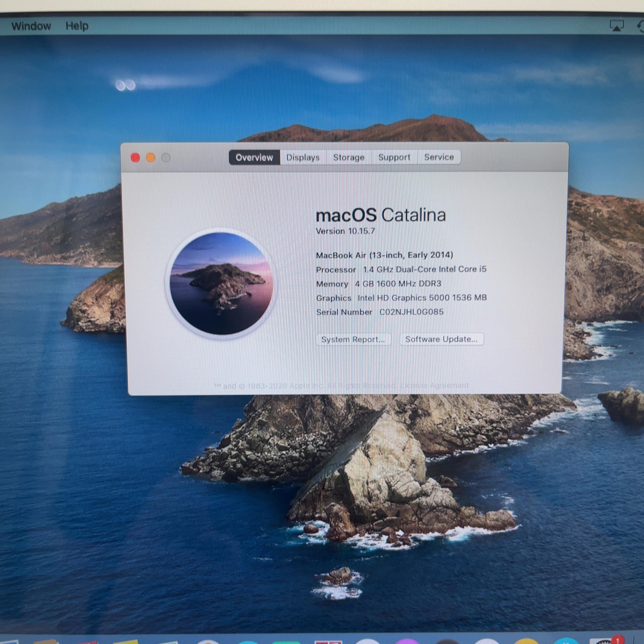644x644 pixels.
Task: Switch to the Overview tab
Action: tap(254, 157)
